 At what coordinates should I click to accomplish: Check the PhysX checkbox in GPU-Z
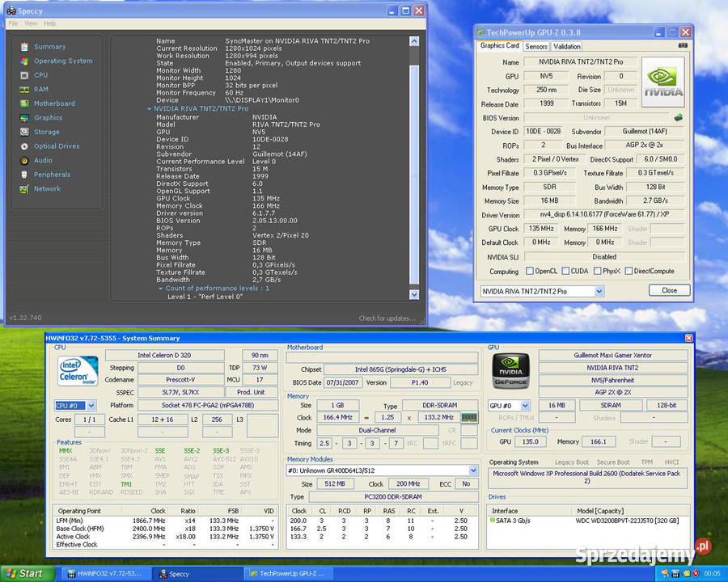coord(598,271)
